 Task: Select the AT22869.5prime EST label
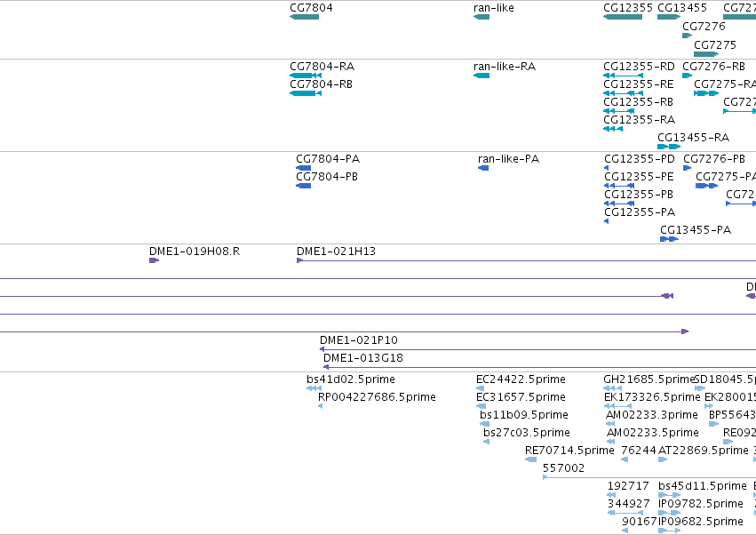point(704,451)
